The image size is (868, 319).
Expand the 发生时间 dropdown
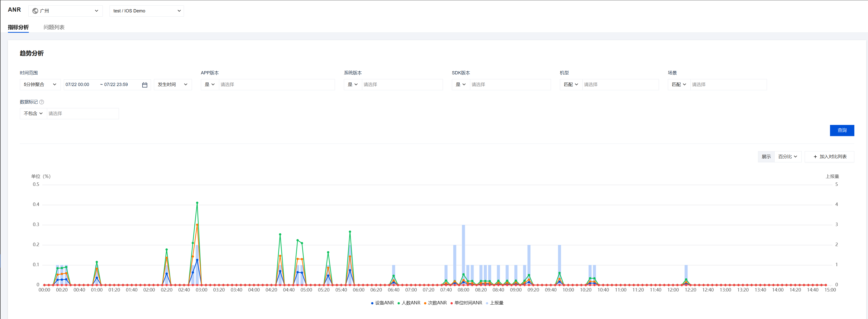click(173, 85)
